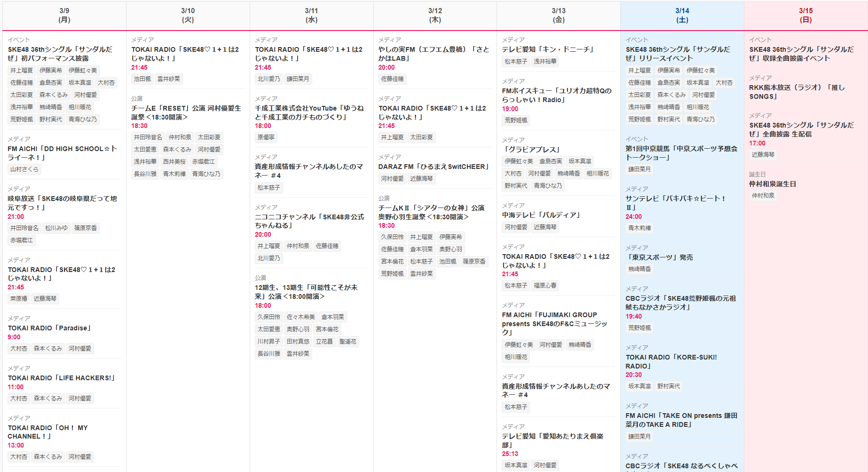Select the 3/14 Saturday column header

tap(682, 16)
